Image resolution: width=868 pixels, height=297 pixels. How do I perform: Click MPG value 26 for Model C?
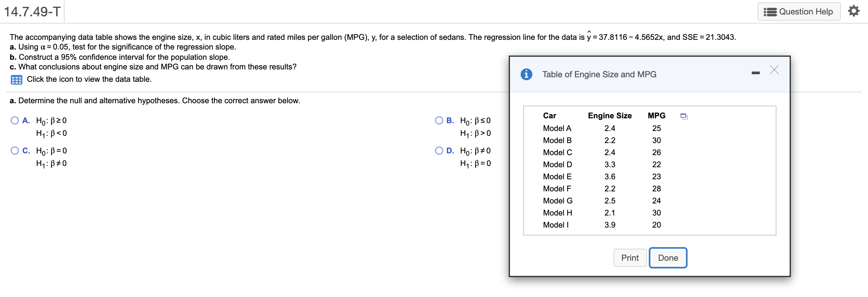656,152
